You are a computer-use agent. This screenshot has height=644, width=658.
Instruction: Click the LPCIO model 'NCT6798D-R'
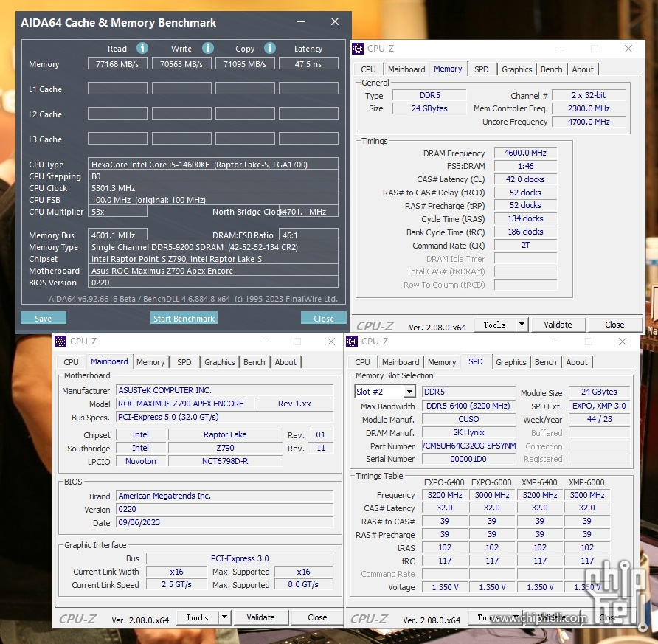pyautogui.click(x=225, y=460)
